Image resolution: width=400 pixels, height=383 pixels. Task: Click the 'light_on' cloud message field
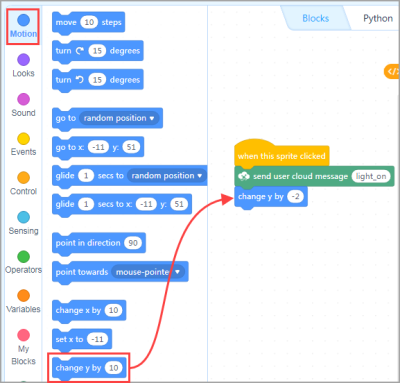(371, 176)
